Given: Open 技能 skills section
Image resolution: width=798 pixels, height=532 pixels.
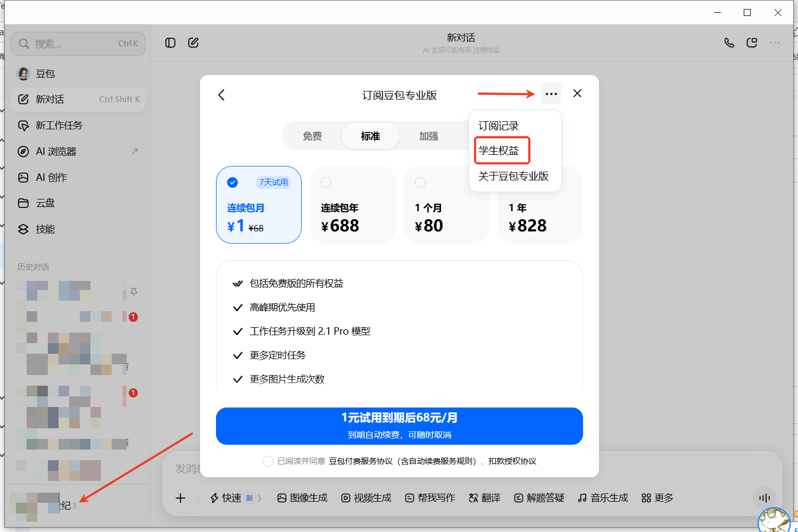Looking at the screenshot, I should (x=78, y=229).
